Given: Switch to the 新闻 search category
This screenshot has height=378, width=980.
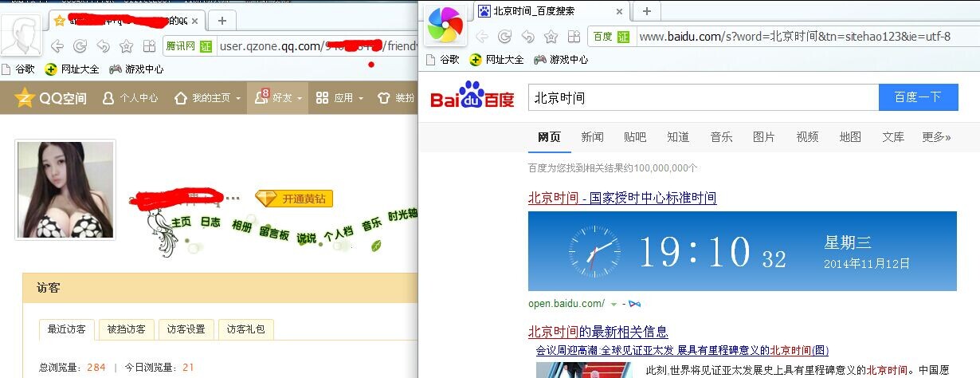Looking at the screenshot, I should click(x=592, y=137).
